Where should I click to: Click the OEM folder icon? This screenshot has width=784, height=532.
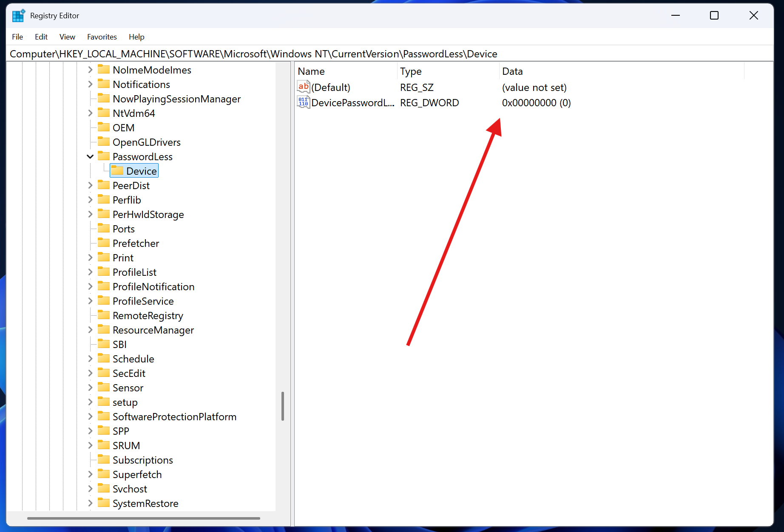click(x=104, y=127)
